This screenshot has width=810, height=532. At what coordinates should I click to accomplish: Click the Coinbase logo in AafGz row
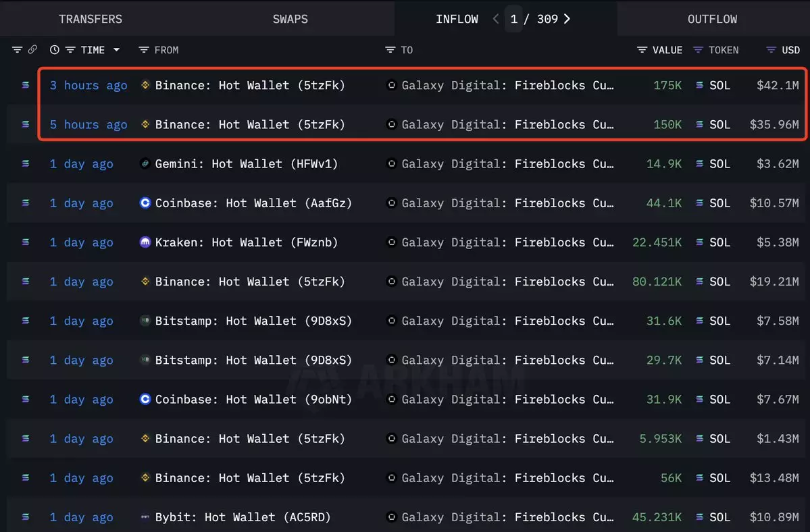click(x=145, y=203)
